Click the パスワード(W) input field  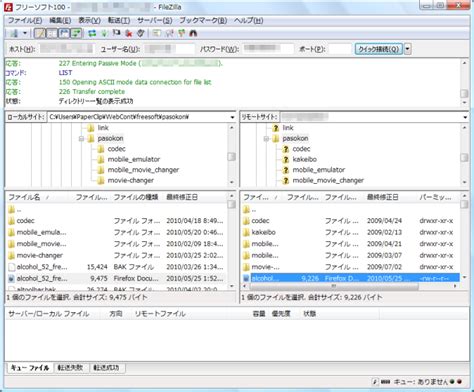point(268,49)
